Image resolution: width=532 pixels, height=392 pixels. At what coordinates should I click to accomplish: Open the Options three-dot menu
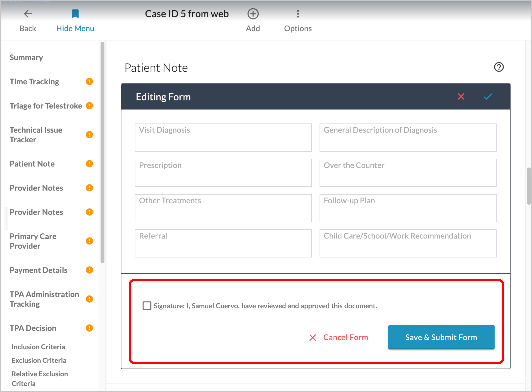298,14
